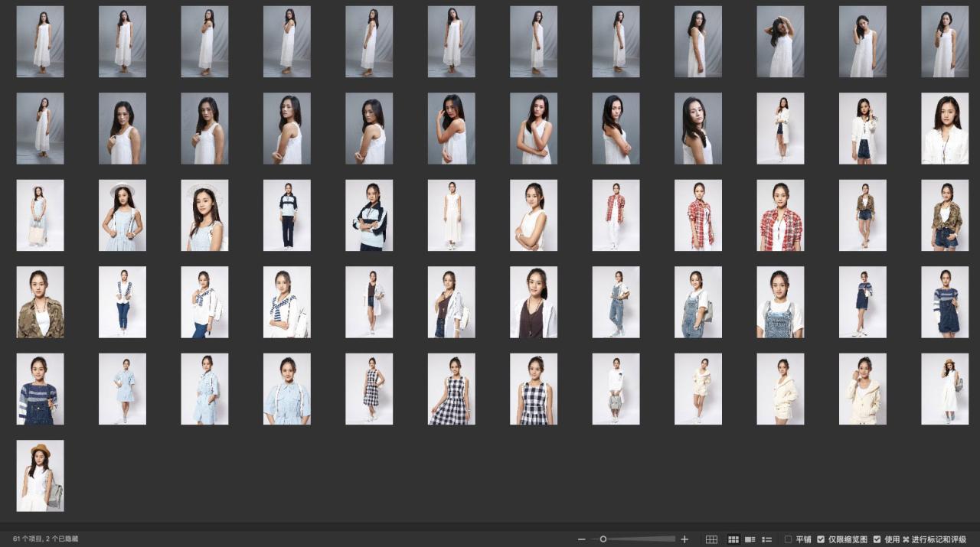Switch to list view icon

(767, 539)
